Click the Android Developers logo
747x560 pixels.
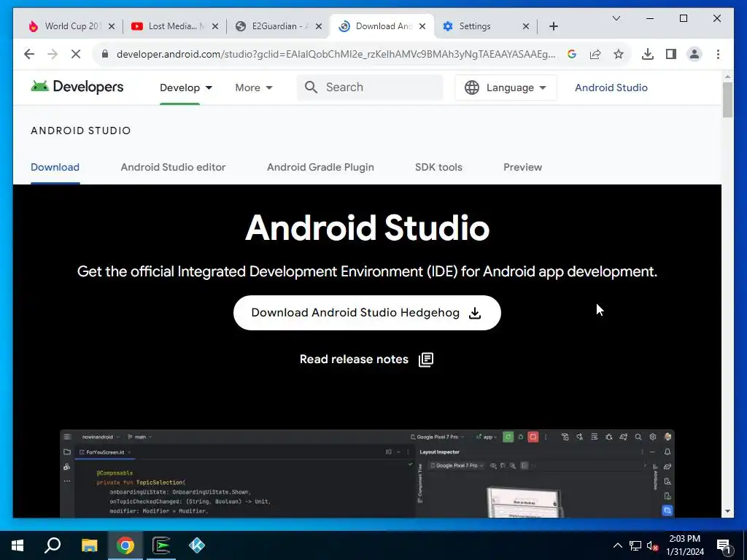tap(77, 87)
